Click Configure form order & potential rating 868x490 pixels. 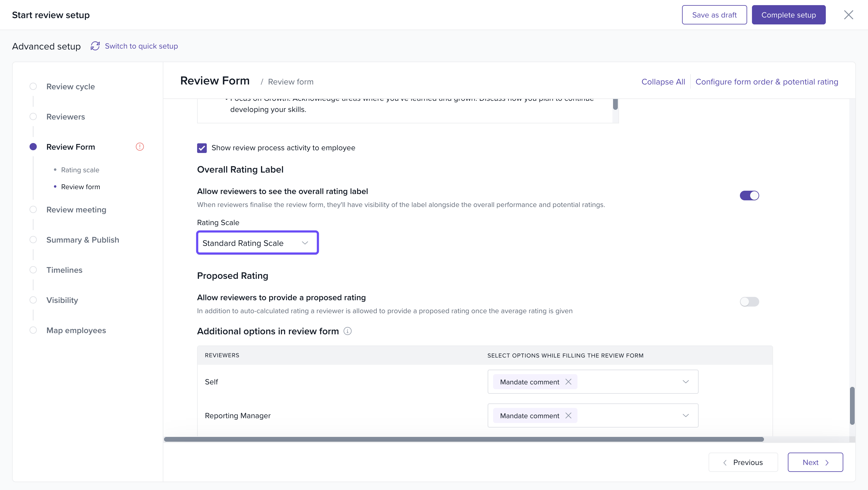tap(766, 81)
